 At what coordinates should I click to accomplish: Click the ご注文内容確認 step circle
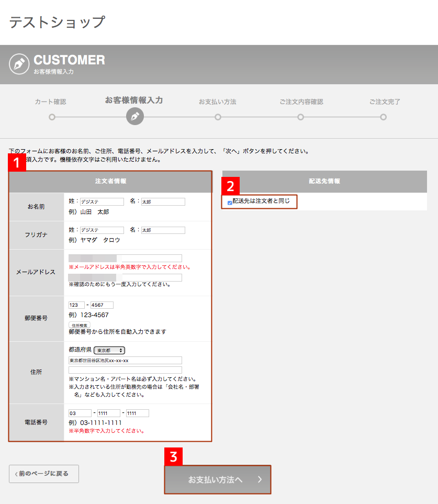[x=300, y=117]
